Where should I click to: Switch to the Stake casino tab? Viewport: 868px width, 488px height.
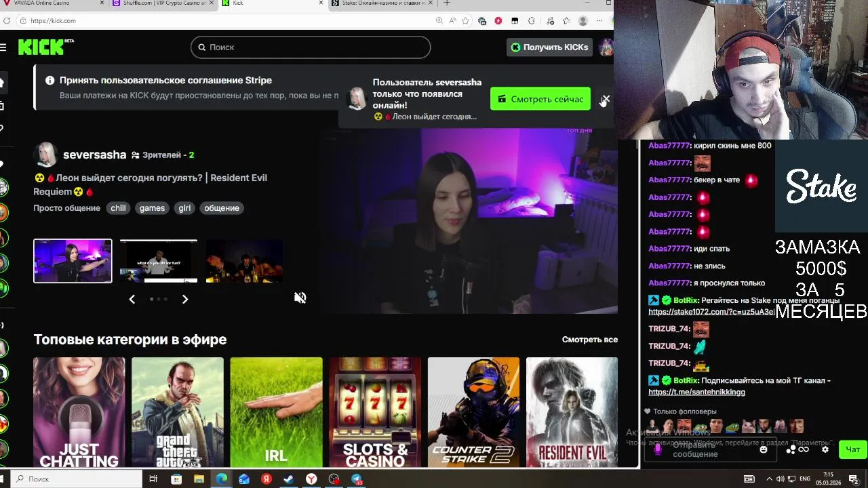click(x=383, y=3)
